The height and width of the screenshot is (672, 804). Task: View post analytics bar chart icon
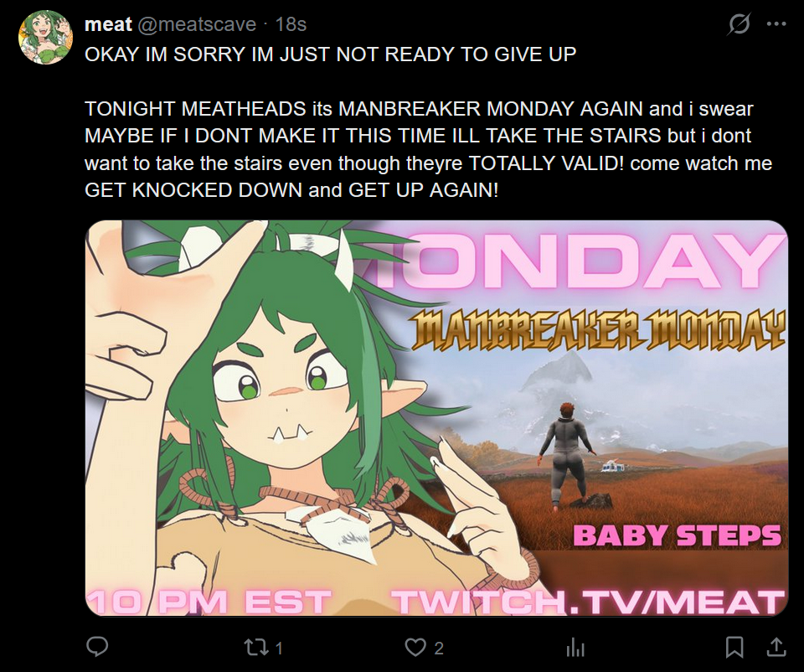pyautogui.click(x=575, y=648)
